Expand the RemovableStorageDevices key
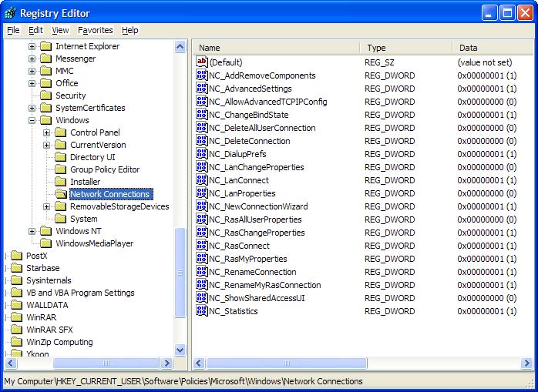Screen dimensions: 538x392 47,207
